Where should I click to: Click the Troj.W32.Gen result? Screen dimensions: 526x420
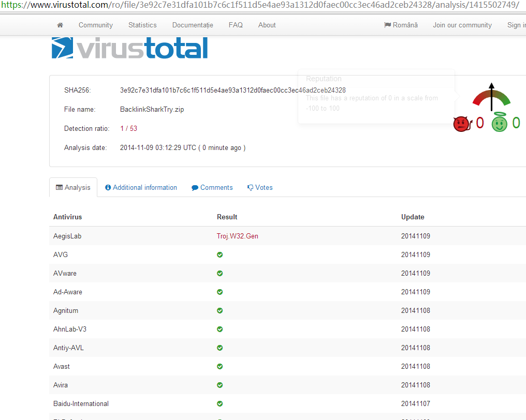[x=238, y=236]
